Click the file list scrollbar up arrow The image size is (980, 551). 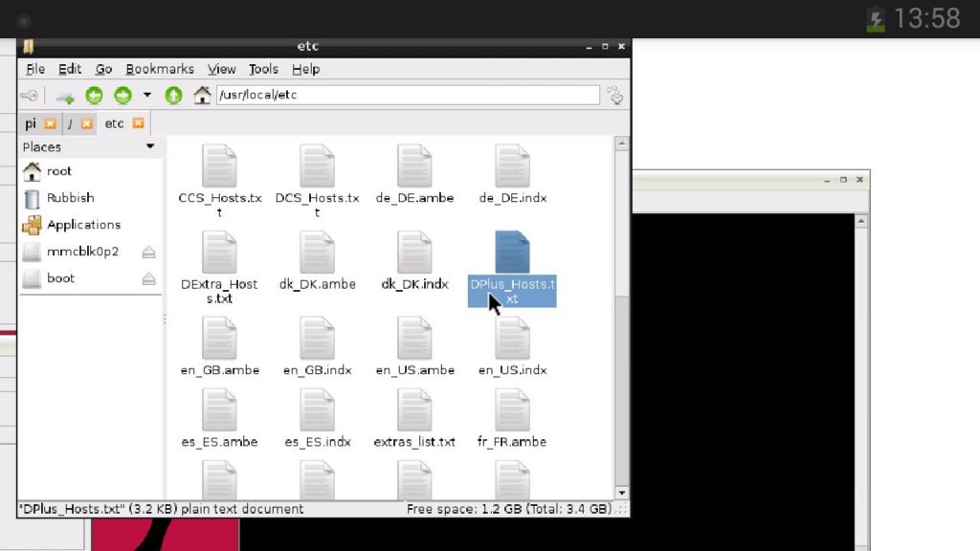coord(621,143)
